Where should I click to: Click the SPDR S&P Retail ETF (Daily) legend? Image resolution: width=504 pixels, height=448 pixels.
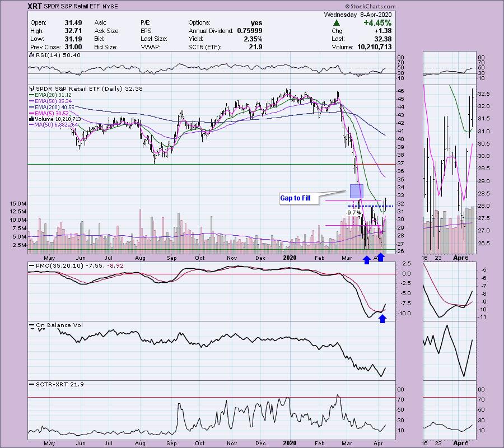click(86, 88)
